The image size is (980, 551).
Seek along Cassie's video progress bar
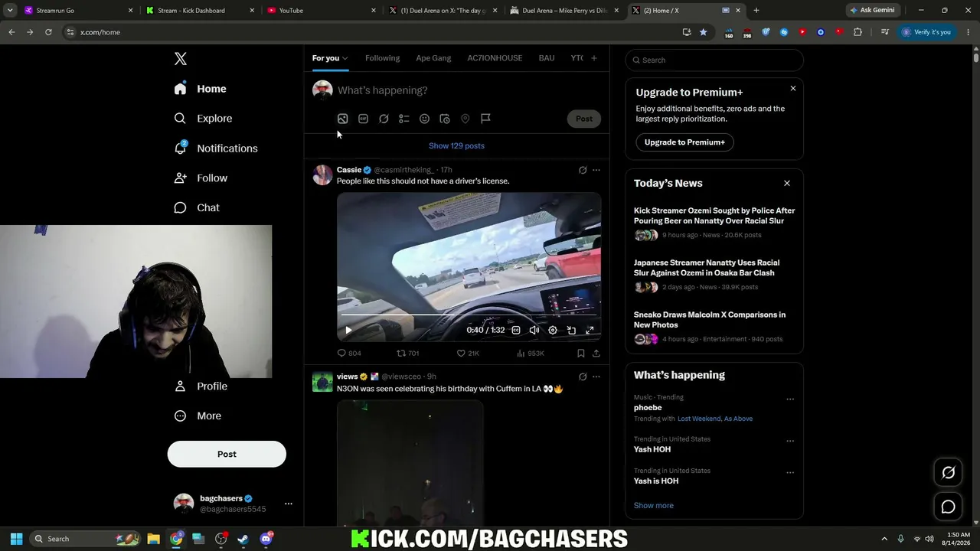469,315
